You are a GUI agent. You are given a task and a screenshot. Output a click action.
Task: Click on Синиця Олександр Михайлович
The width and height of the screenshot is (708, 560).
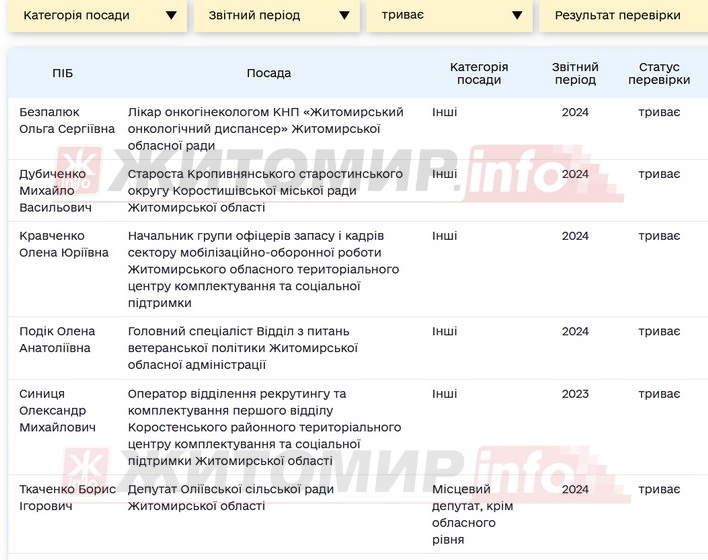pos(58,410)
